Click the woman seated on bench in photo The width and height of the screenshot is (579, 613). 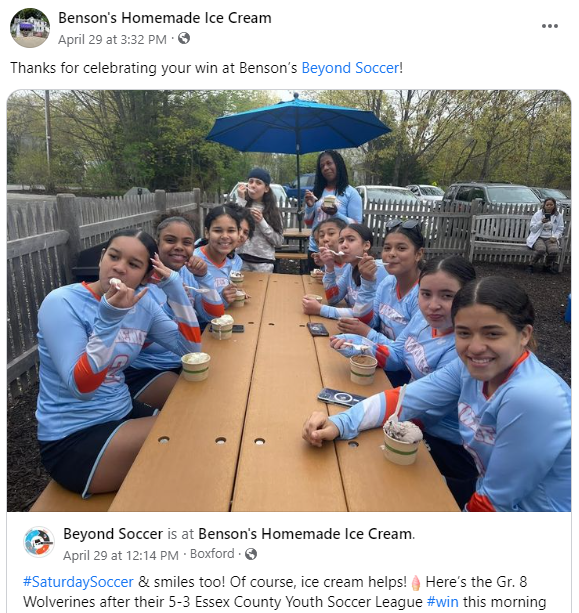point(546,234)
